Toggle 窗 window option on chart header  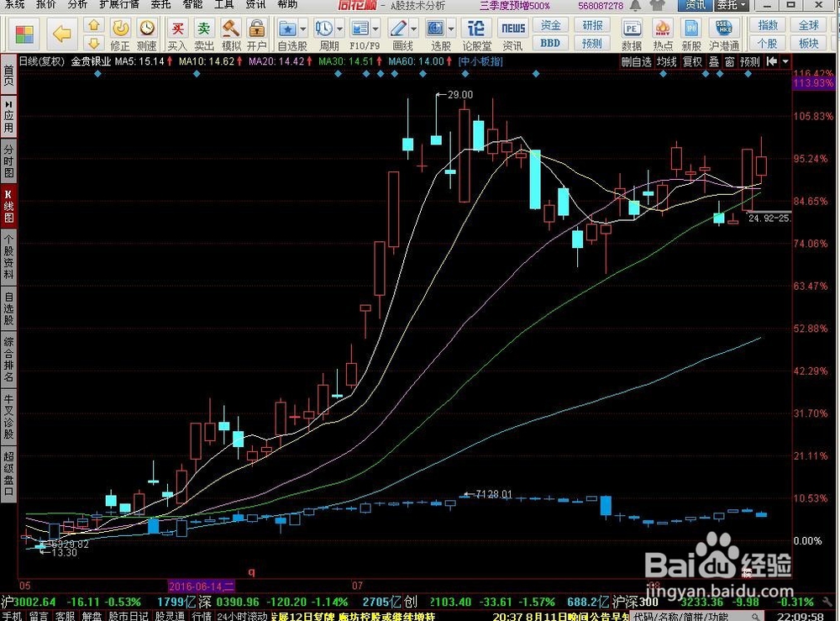[x=730, y=61]
